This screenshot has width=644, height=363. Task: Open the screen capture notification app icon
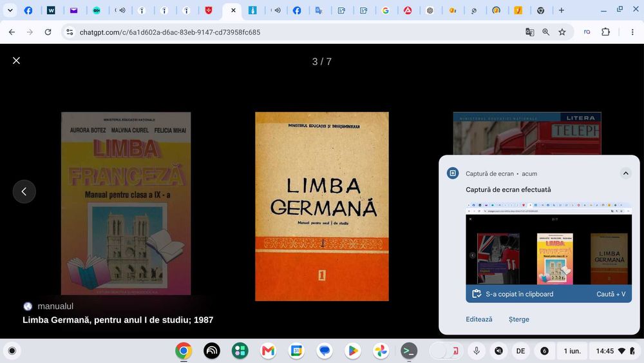[x=453, y=173]
